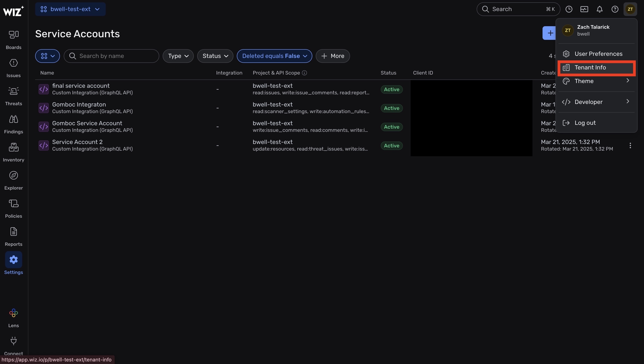
Task: Add More filters
Action: [333, 56]
